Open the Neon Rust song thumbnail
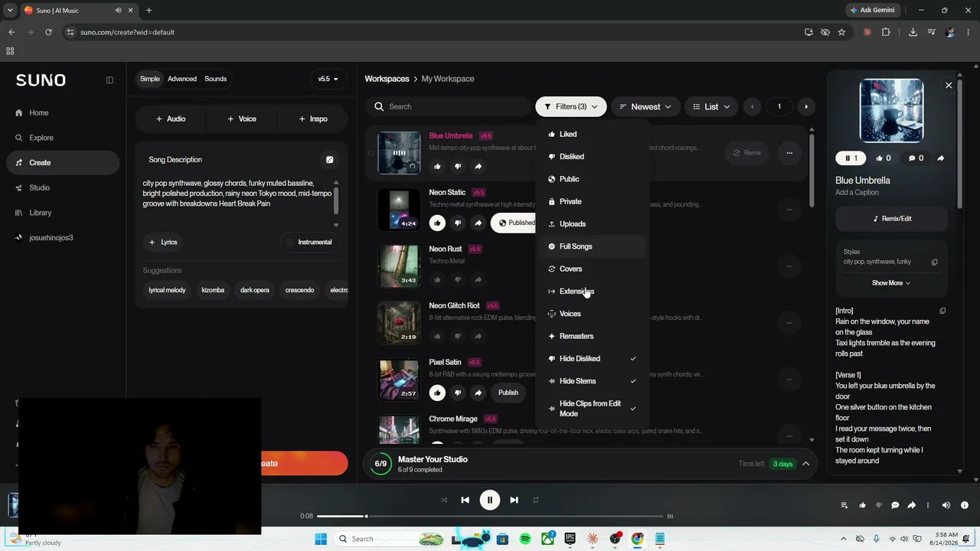This screenshot has width=980, height=551. coord(399,266)
